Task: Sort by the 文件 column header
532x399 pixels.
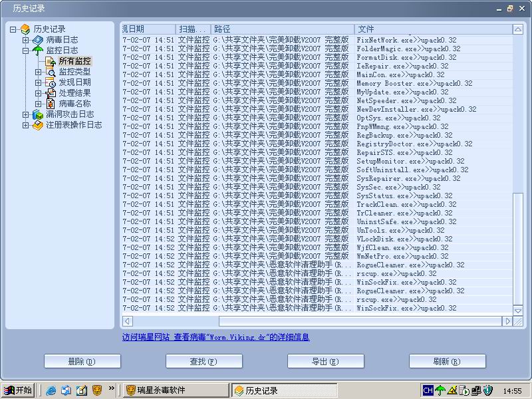Action: pyautogui.click(x=434, y=29)
